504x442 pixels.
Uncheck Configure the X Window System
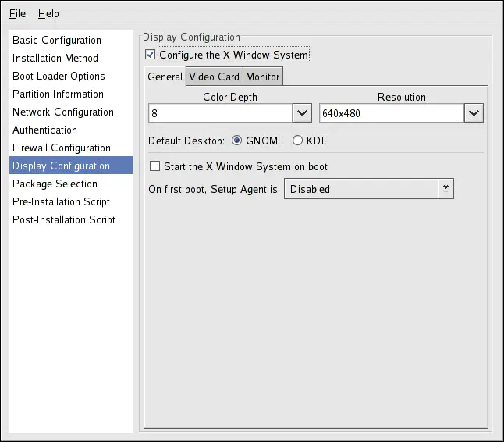pyautogui.click(x=151, y=55)
